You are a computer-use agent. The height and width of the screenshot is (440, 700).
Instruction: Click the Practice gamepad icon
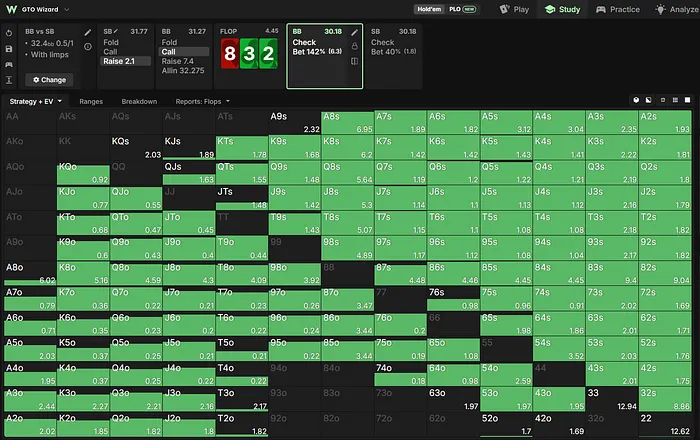pyautogui.click(x=601, y=9)
